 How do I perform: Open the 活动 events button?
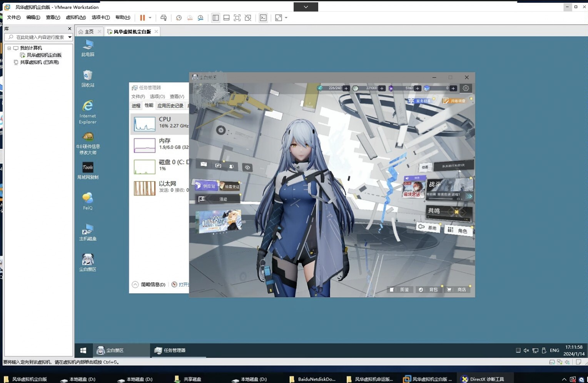coord(218,199)
